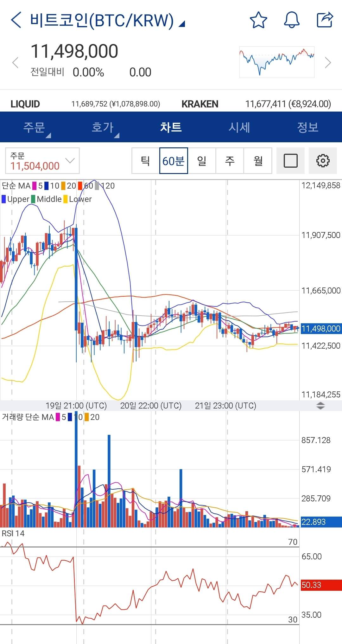Open the 시세 tab

[239, 127]
